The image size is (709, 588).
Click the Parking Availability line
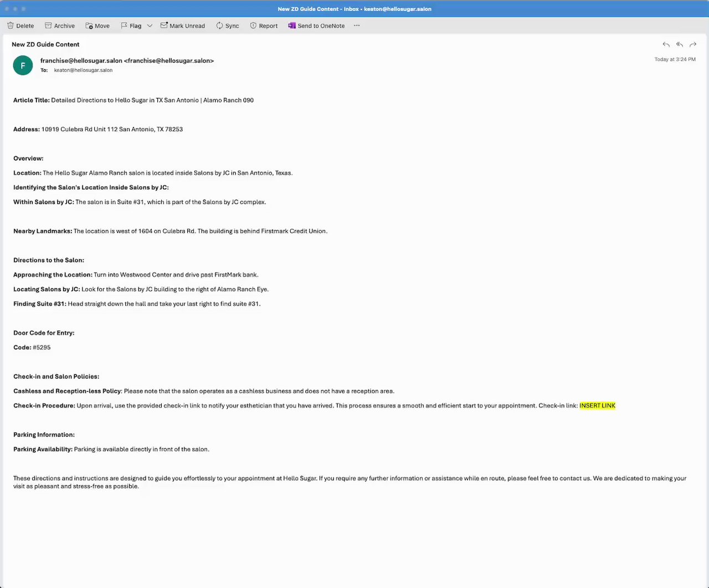point(111,449)
